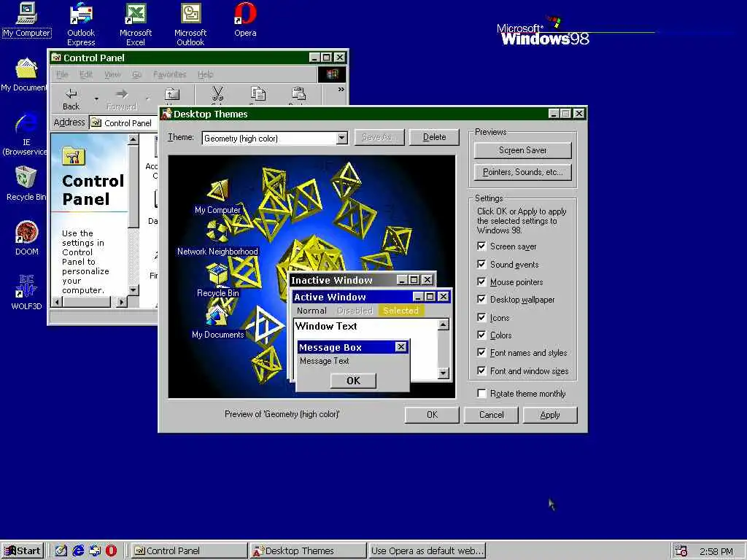Screen dimensions: 747x560
Task: Show more toolbar buttons via chevron
Action: [341, 89]
